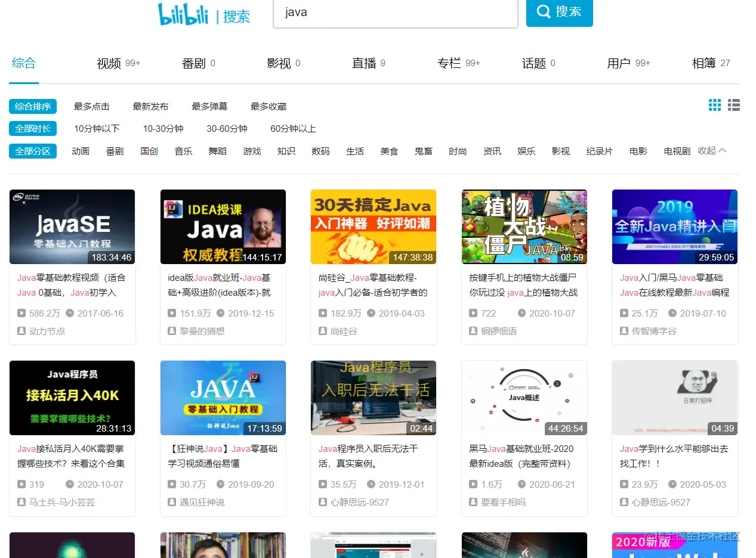Open the 日常打招呼 04:39 thumbnail
The width and height of the screenshot is (756, 558).
[675, 398]
